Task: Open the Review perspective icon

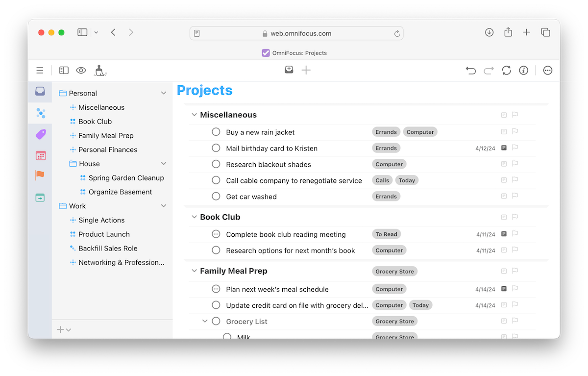Action: (40, 198)
